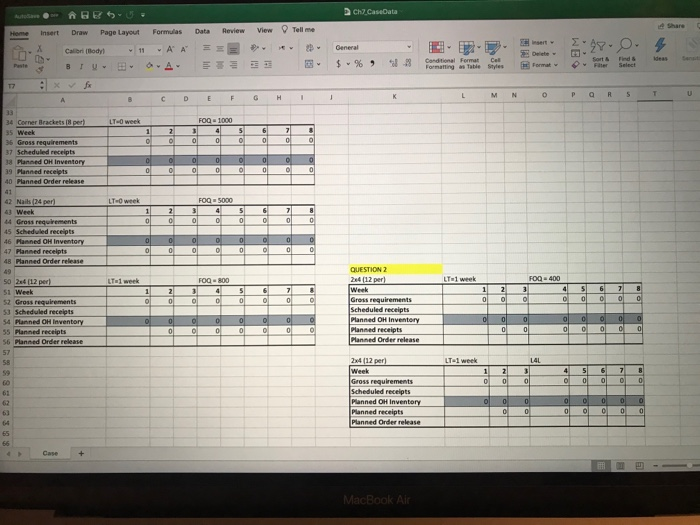700x525 pixels.
Task: Click the Decrease Indent icon
Action: pos(254,65)
